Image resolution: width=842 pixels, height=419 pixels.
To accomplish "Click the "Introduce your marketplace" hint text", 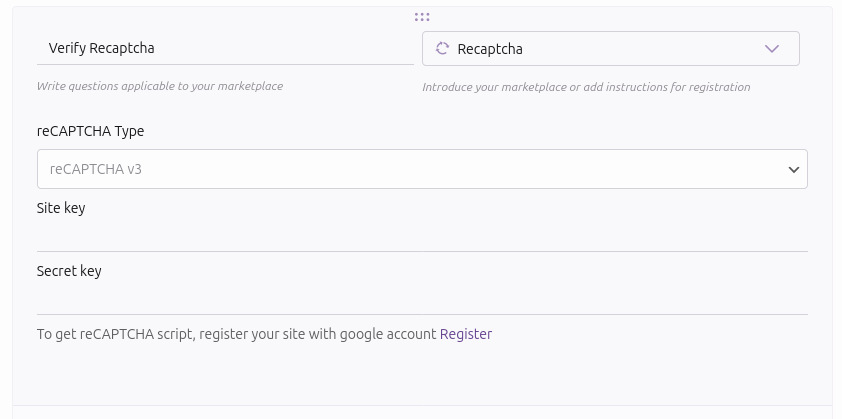I will (586, 87).
